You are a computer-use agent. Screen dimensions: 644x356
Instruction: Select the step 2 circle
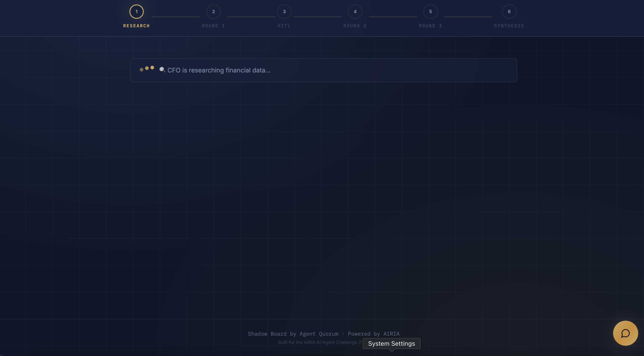click(x=213, y=12)
